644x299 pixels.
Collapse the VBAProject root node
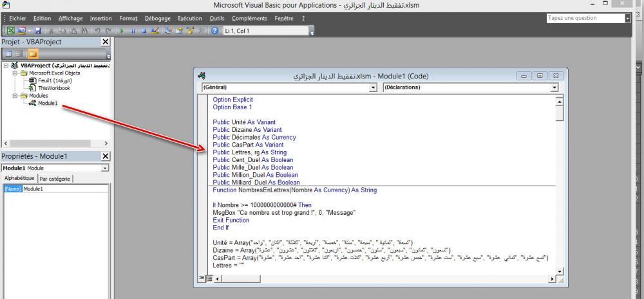[x=6, y=66]
